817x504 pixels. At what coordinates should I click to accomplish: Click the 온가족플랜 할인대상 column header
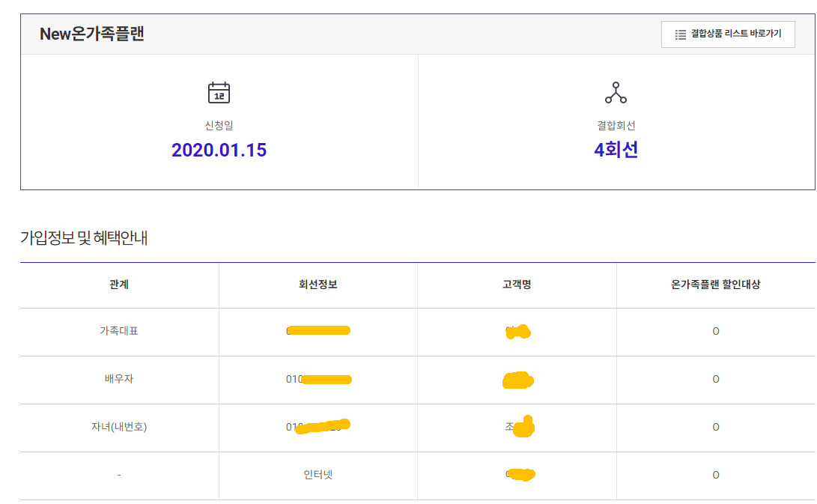[x=716, y=285]
